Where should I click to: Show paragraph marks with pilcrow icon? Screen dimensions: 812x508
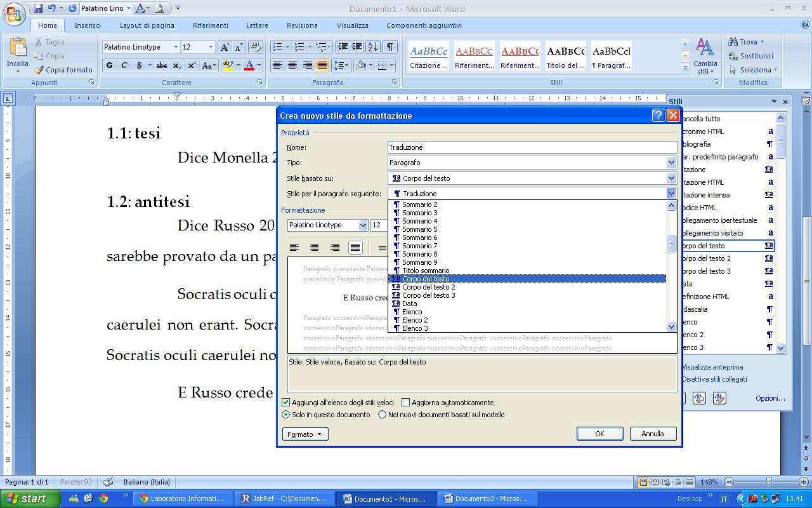390,47
